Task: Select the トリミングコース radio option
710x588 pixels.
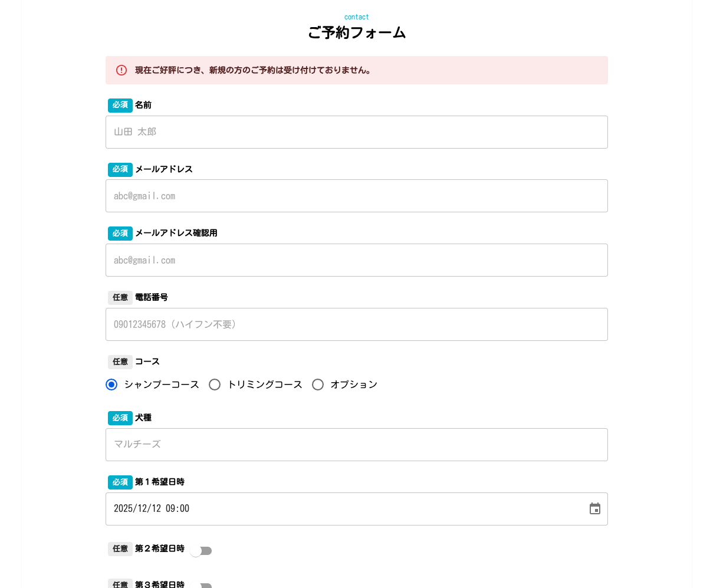Action: pyautogui.click(x=215, y=385)
